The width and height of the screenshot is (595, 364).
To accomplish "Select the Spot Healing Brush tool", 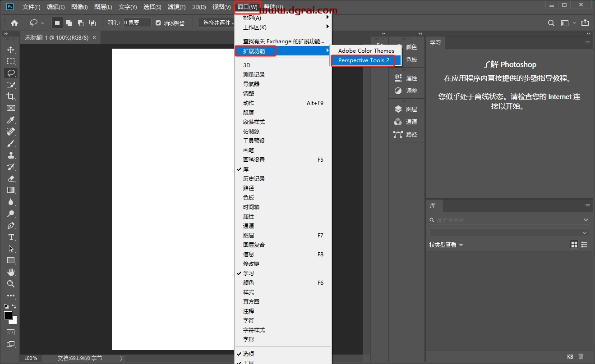I will pos(11,132).
